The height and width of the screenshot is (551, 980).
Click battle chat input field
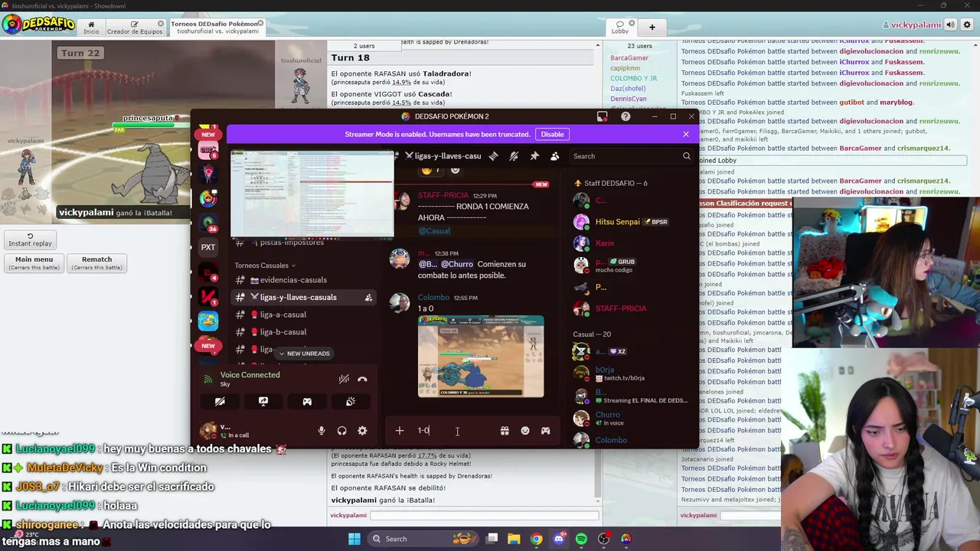483,515
